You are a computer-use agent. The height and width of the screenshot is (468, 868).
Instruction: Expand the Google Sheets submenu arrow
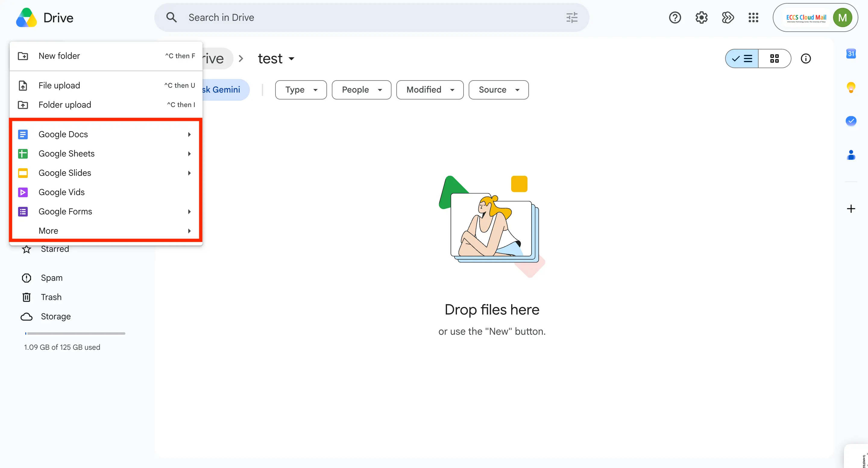pyautogui.click(x=189, y=154)
